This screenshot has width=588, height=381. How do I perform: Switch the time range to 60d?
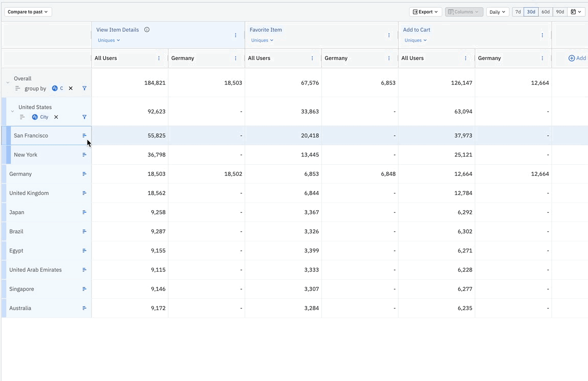tap(546, 12)
